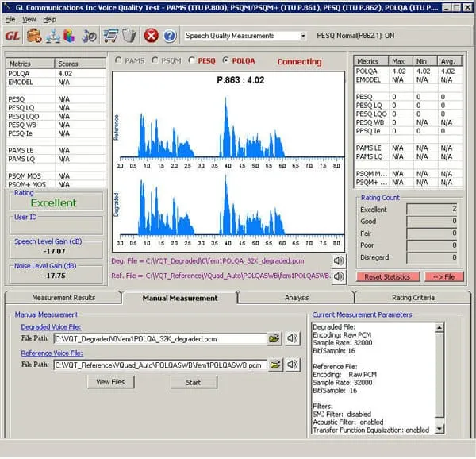476x459 pixels.
Task: Click Noise Level Gain value -17.75
Action: click(54, 276)
